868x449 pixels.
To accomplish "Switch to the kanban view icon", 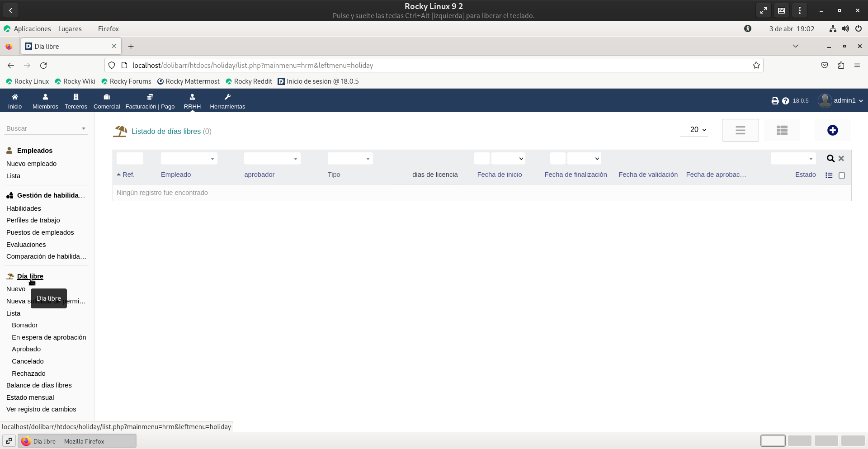I will (x=782, y=130).
